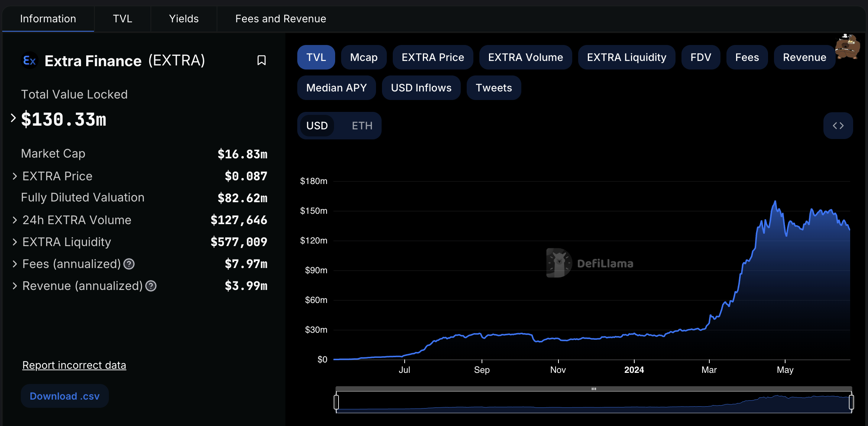Grab the left range slider handle
Image resolution: width=868 pixels, height=426 pixels.
(x=336, y=402)
